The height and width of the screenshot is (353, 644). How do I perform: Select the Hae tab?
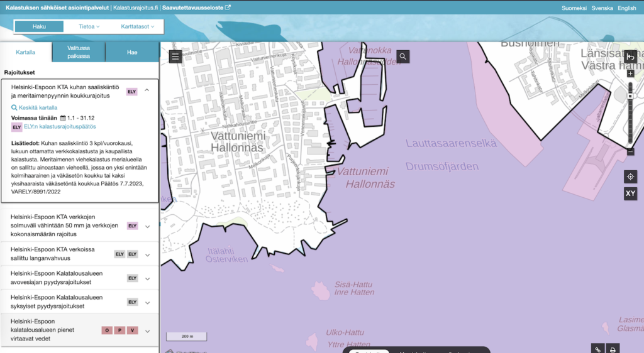(132, 52)
